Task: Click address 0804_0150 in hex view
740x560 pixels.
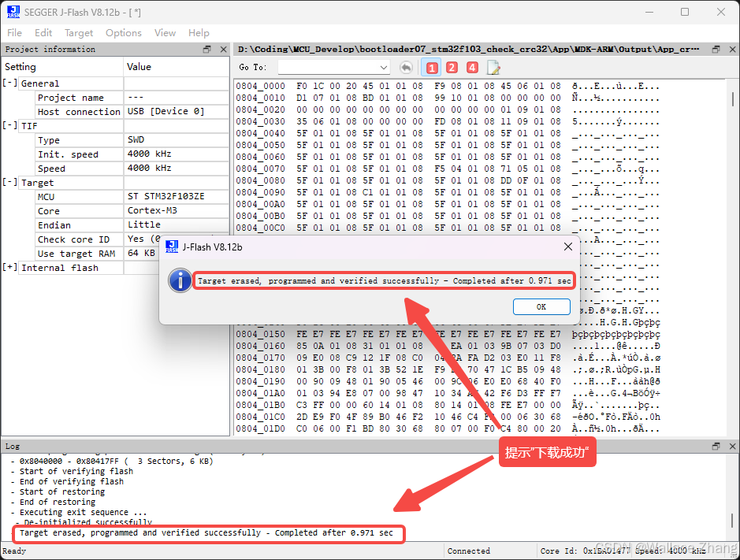Action: pyautogui.click(x=261, y=334)
